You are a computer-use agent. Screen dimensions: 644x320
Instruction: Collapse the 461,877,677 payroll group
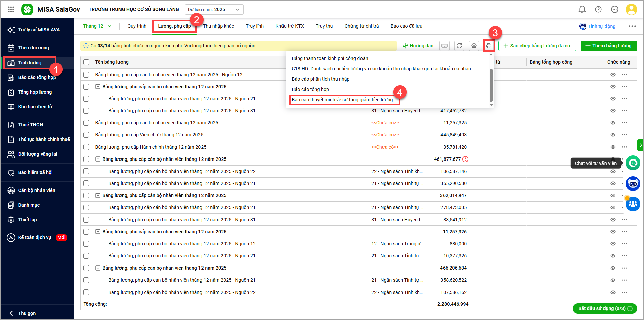point(98,159)
